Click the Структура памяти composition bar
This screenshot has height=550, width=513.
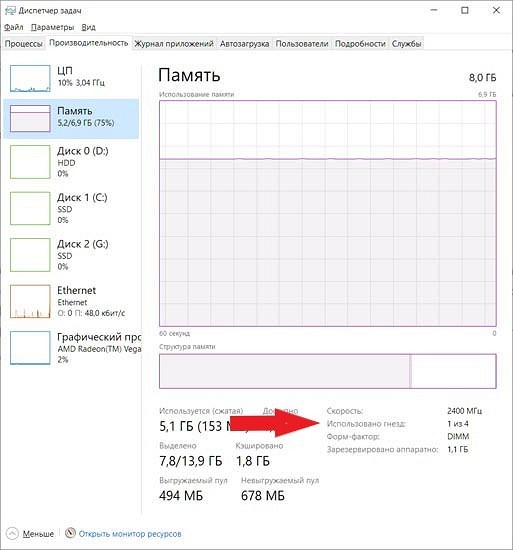coord(328,371)
